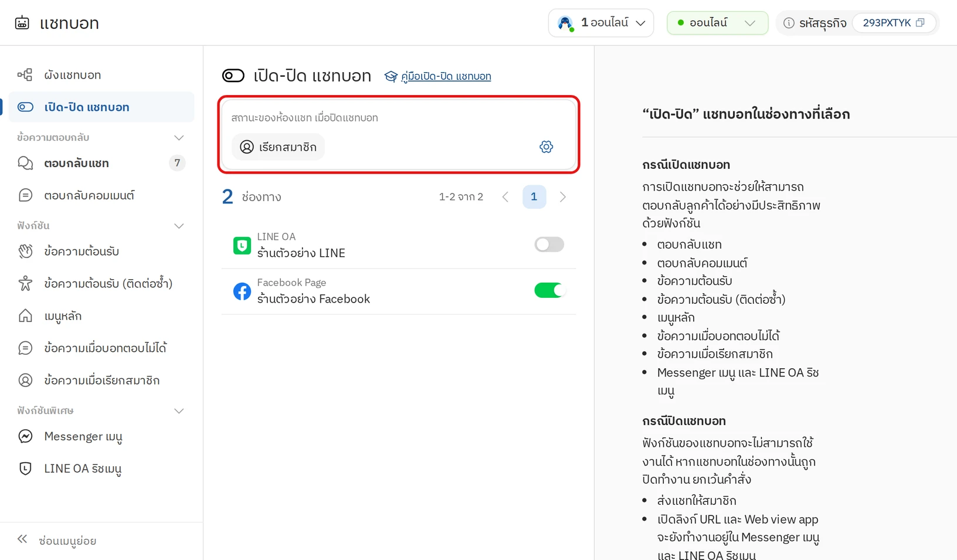The image size is (957, 560).
Task: Open ตอบกลับคอมเมนต์ menu item
Action: 101,195
